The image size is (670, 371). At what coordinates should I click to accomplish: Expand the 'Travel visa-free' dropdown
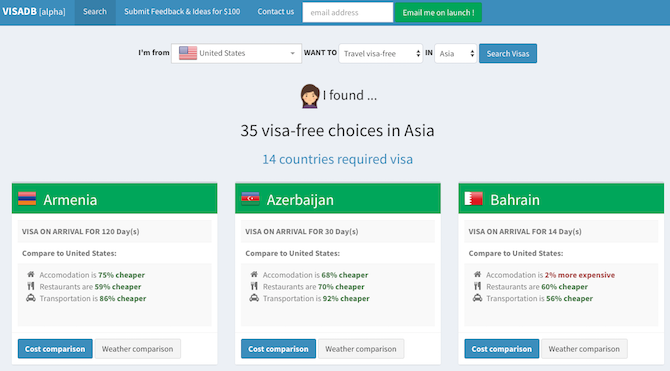(381, 53)
